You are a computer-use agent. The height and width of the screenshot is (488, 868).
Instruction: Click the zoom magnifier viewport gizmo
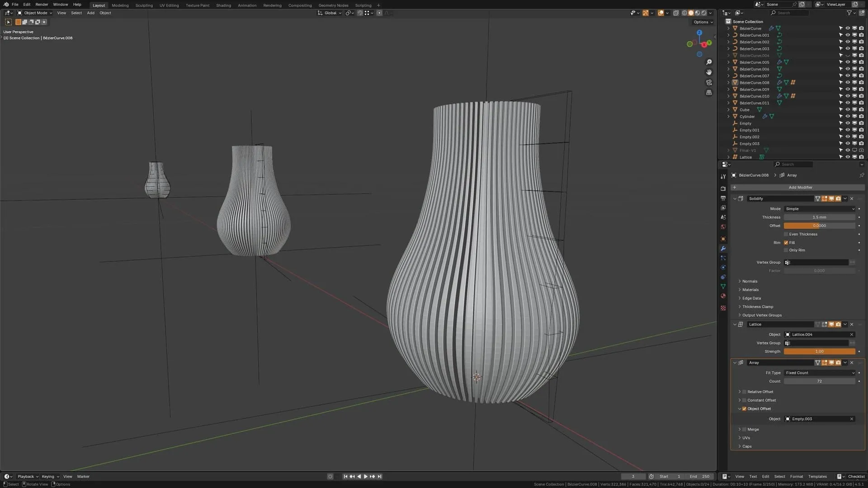tap(709, 62)
